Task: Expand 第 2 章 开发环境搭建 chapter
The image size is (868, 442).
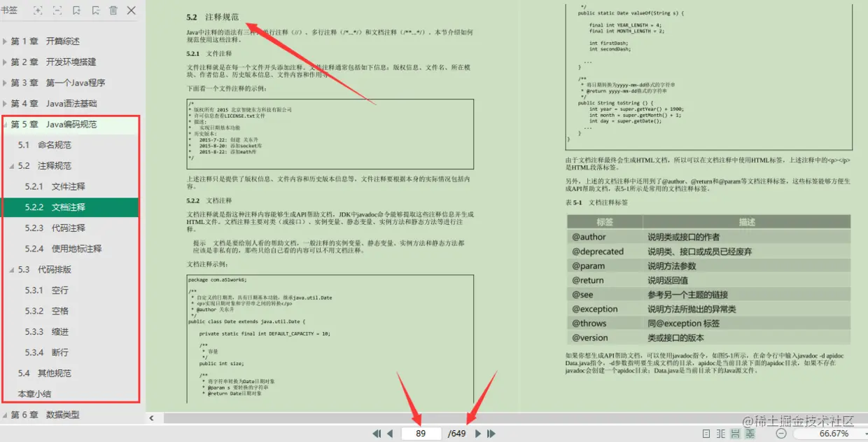Action: pyautogui.click(x=5, y=62)
